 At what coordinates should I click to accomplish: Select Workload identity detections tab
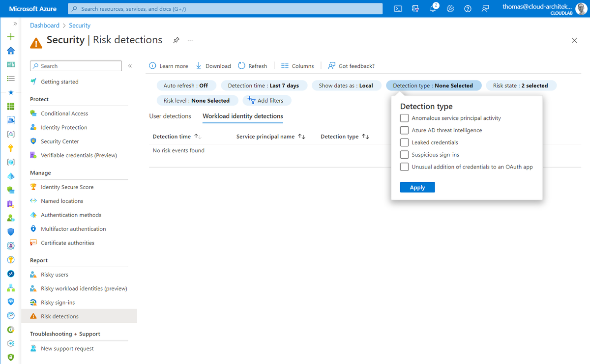(x=243, y=116)
